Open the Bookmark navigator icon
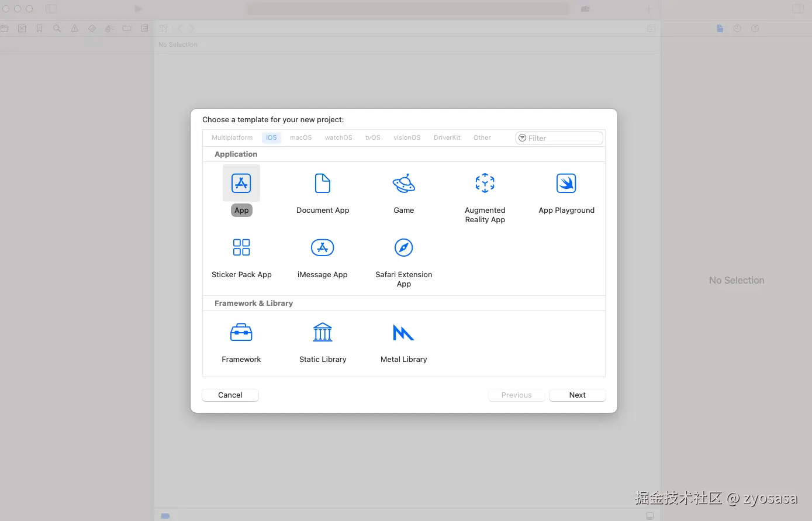Viewport: 812px width, 521px height. [x=40, y=28]
